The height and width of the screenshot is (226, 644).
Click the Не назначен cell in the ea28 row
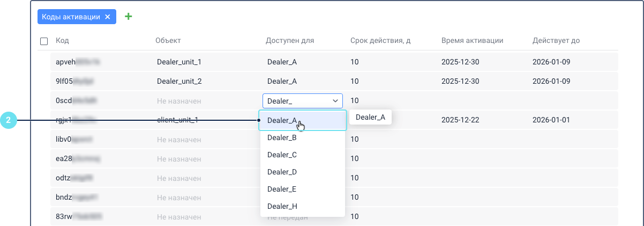point(179,158)
